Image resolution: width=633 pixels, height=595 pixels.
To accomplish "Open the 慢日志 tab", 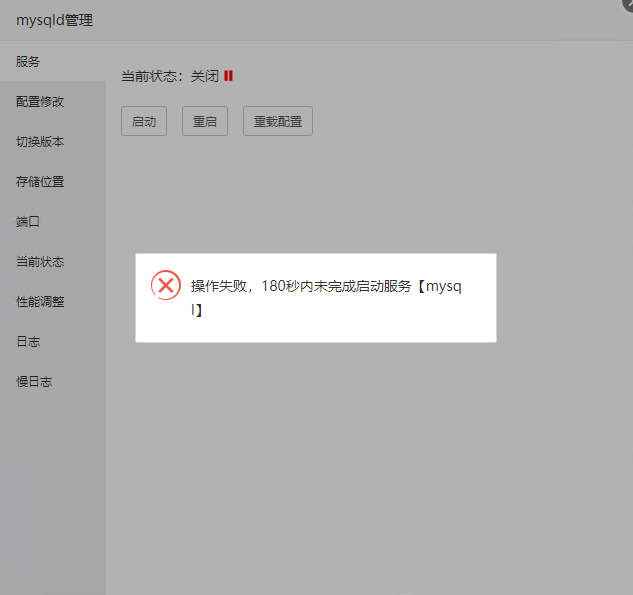I will click(52, 381).
